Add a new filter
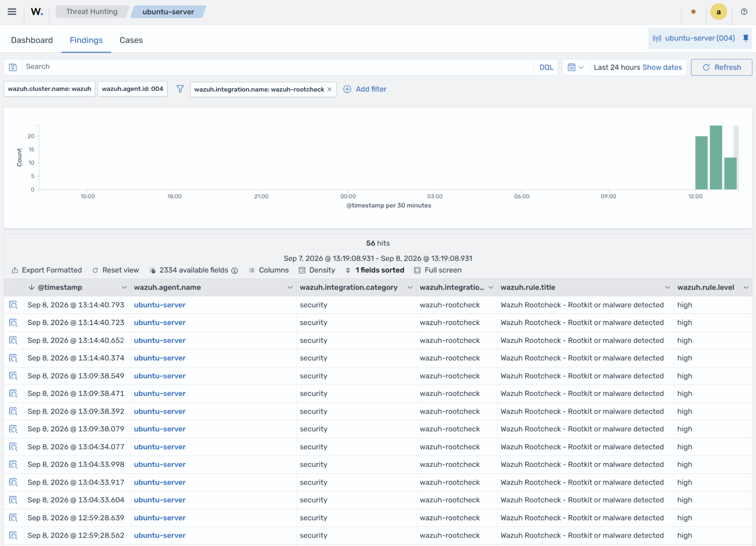756x546 pixels. coord(365,89)
